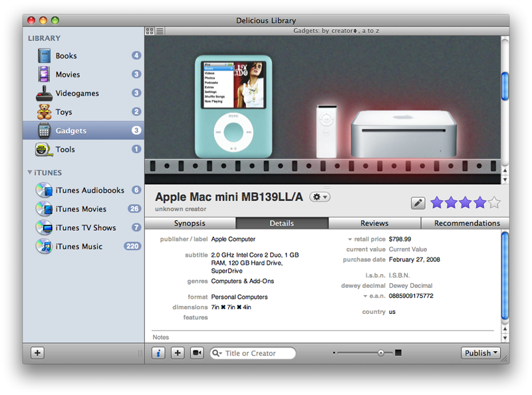This screenshot has width=532, height=395.
Task: Select the Movies filmstrip icon
Action: [44, 74]
